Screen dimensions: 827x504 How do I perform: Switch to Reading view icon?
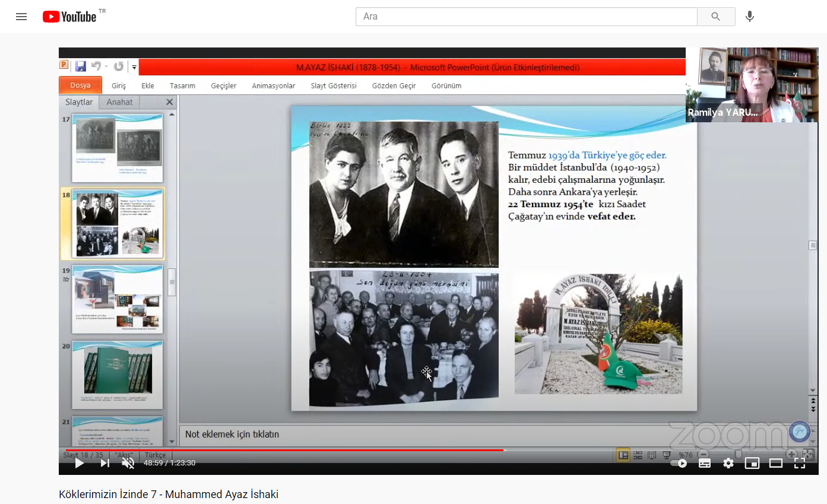coord(652,455)
